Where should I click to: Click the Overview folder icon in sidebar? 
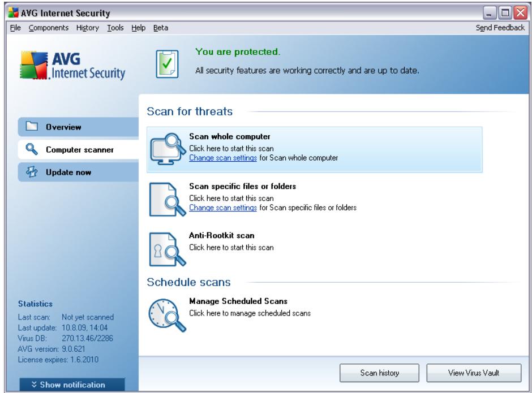[32, 126]
